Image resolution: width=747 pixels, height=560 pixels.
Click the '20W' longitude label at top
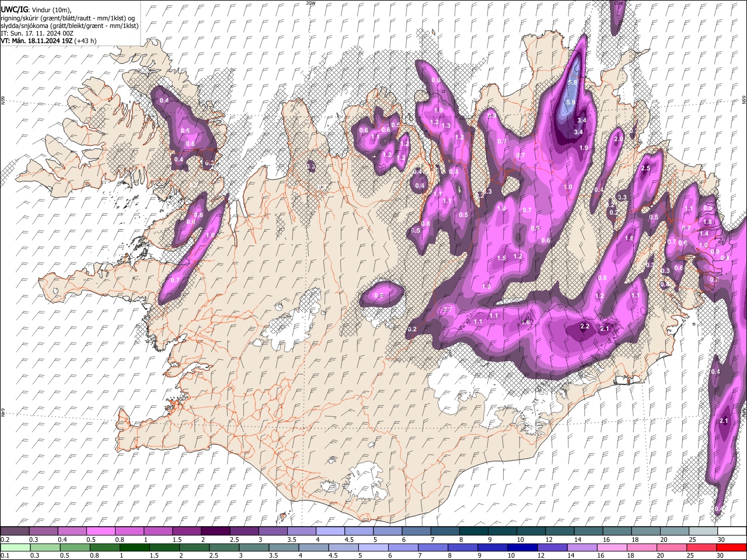click(310, 3)
